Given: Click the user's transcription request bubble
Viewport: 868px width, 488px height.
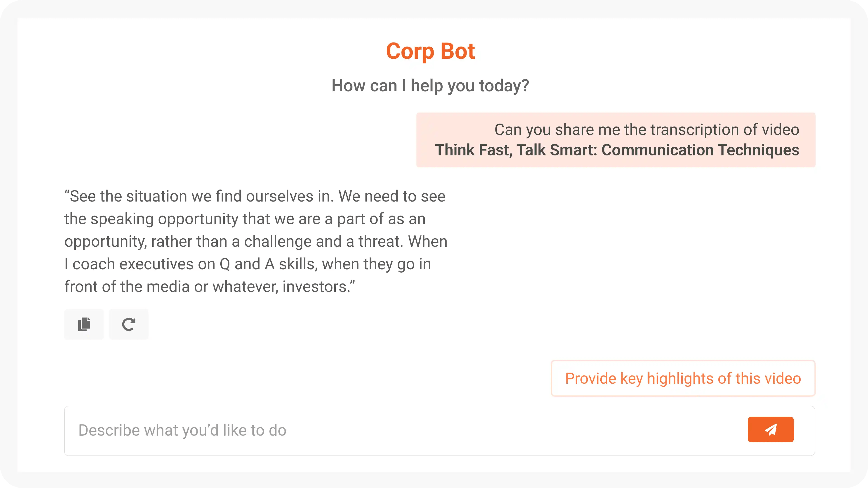Looking at the screenshot, I should (x=616, y=140).
